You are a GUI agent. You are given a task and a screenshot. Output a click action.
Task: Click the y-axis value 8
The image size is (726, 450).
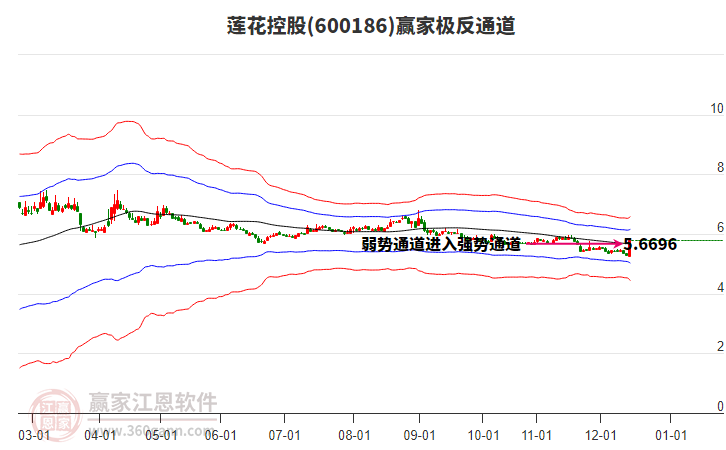(x=720, y=168)
